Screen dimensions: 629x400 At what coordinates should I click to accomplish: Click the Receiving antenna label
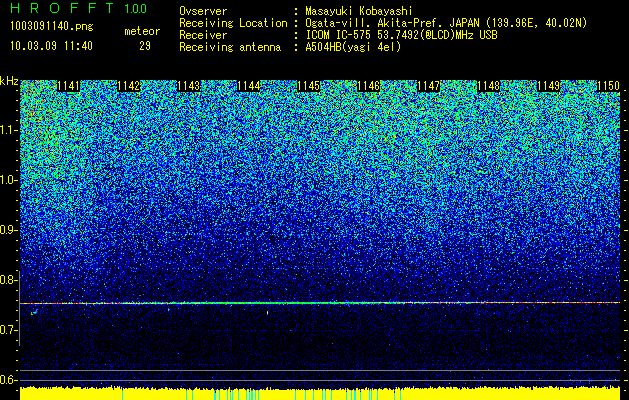tap(230, 47)
